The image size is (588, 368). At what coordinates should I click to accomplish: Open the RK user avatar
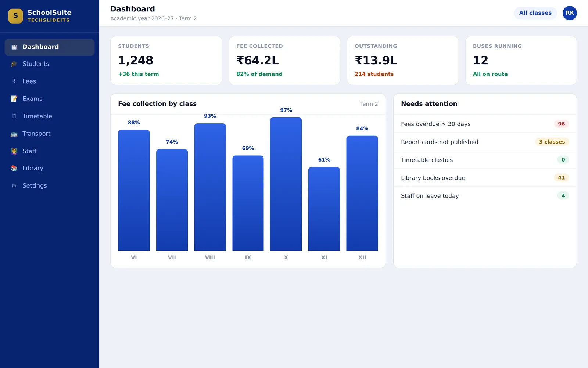pos(570,13)
